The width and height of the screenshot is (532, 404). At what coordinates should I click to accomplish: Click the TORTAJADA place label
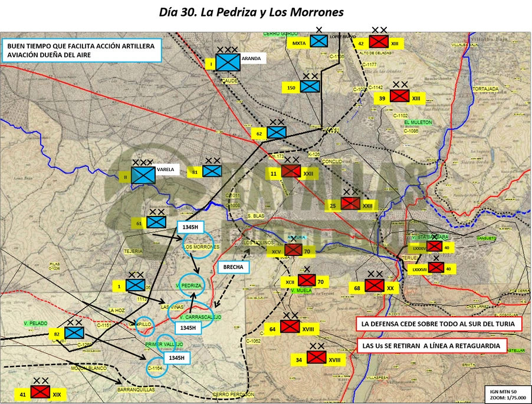[x=485, y=89]
